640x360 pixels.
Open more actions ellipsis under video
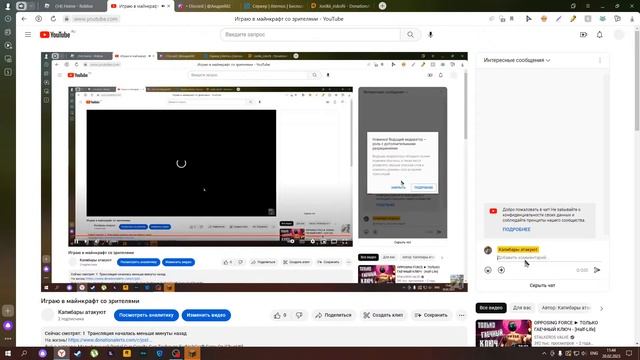(x=461, y=315)
